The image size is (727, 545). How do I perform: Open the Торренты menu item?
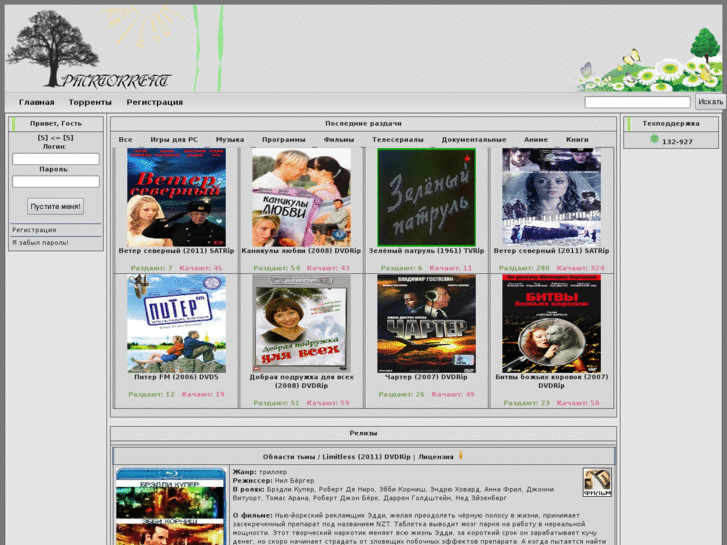pyautogui.click(x=90, y=102)
